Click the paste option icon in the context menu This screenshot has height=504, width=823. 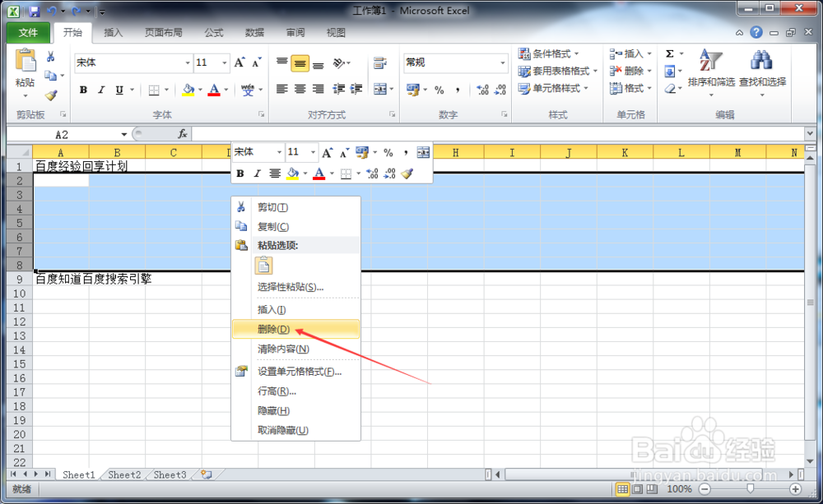(263, 266)
